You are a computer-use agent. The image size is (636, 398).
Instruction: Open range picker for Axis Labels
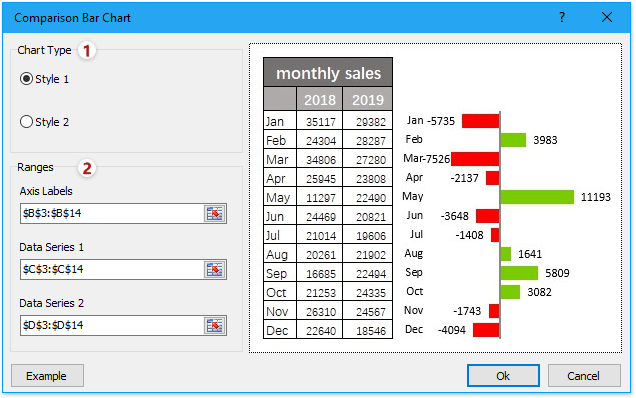click(x=215, y=213)
